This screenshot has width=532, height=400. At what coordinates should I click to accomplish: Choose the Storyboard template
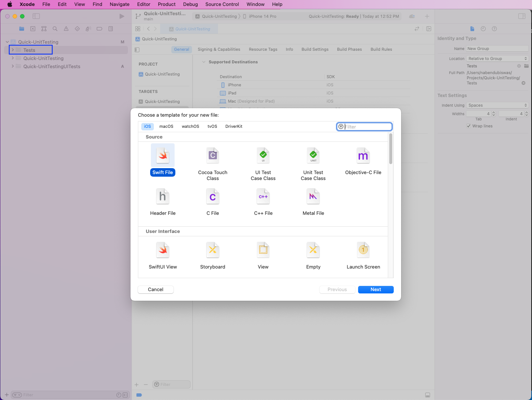(213, 255)
